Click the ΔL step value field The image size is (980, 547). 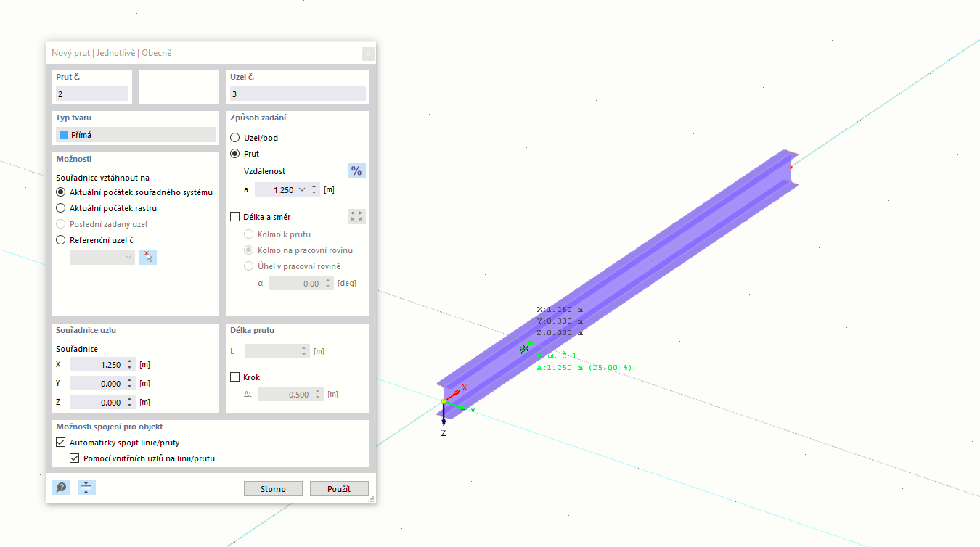coord(287,395)
